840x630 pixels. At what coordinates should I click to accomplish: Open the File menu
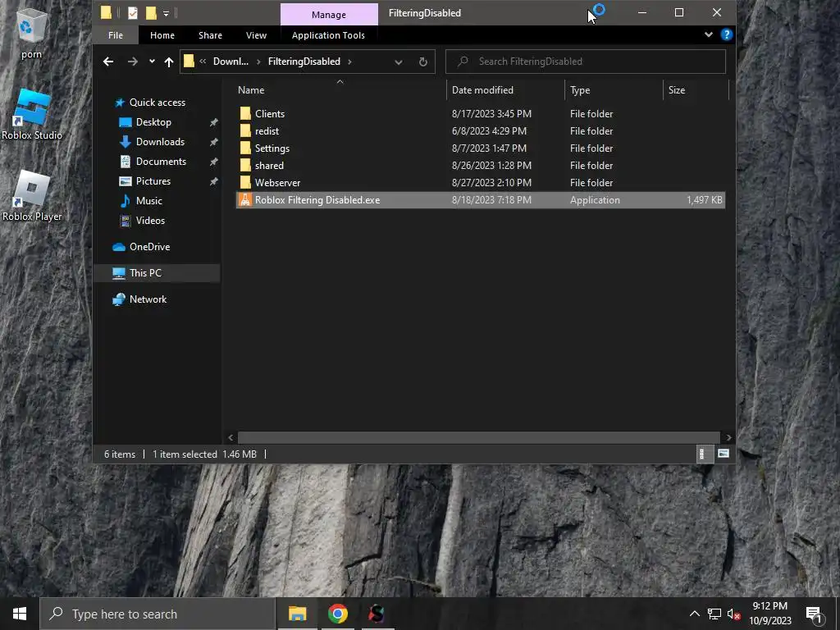click(x=115, y=35)
